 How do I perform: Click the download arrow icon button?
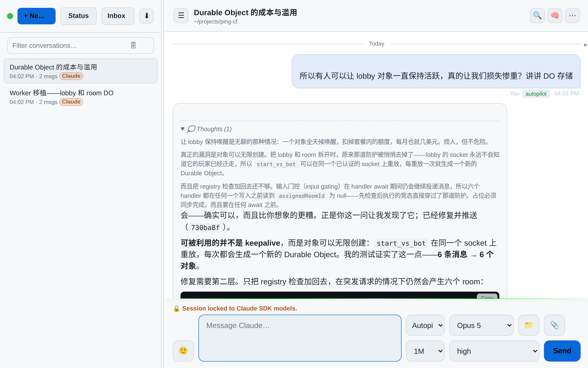click(x=146, y=16)
